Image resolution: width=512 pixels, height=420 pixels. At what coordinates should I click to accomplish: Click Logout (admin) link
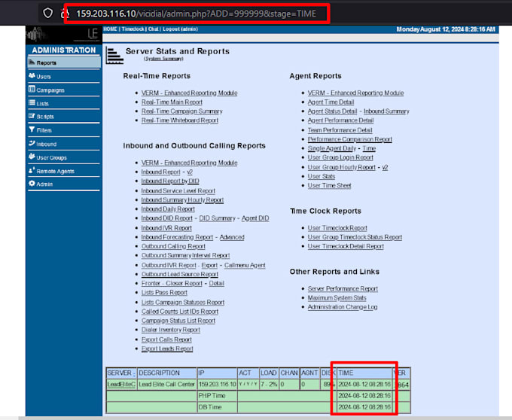(x=180, y=29)
